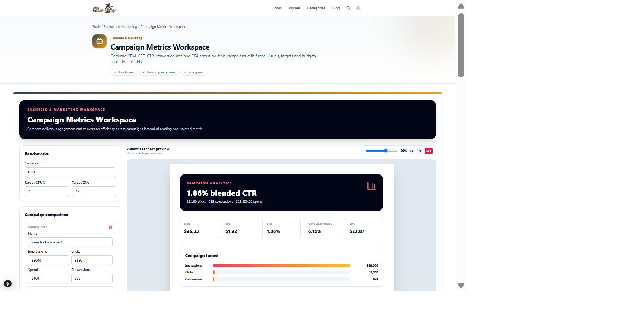Focus the Target CPA field
This screenshot has height=328, width=644.
pyautogui.click(x=94, y=191)
